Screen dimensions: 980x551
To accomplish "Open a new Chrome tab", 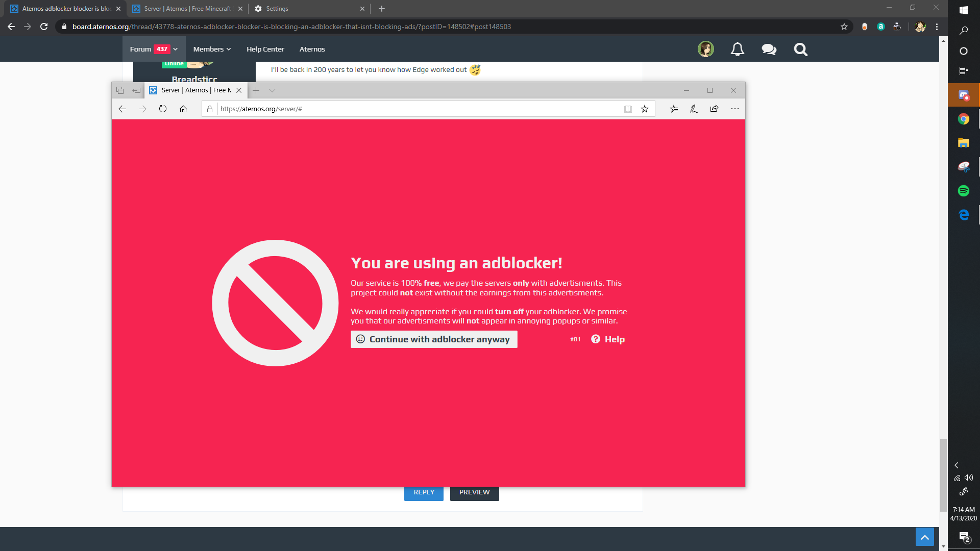I will pos(382,9).
